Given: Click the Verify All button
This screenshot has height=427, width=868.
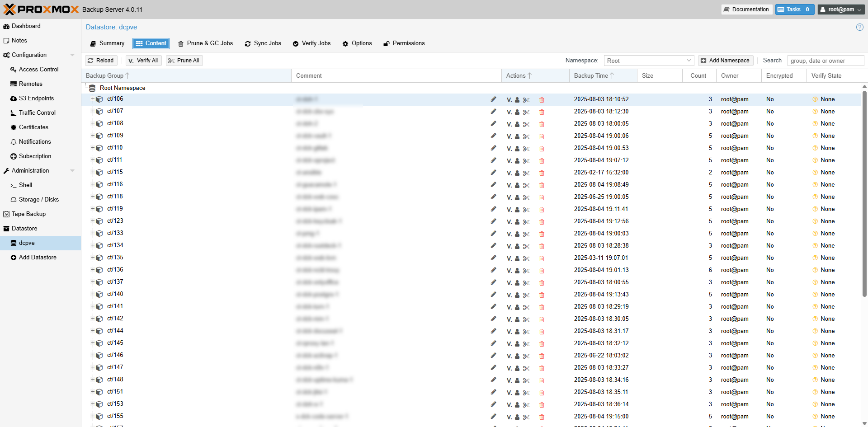Looking at the screenshot, I should point(143,61).
